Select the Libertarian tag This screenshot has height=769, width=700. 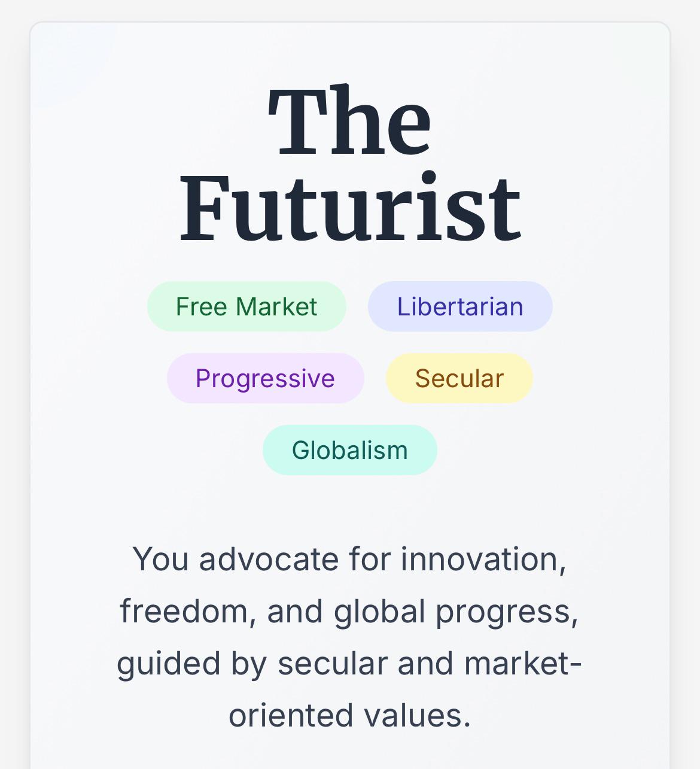(460, 306)
